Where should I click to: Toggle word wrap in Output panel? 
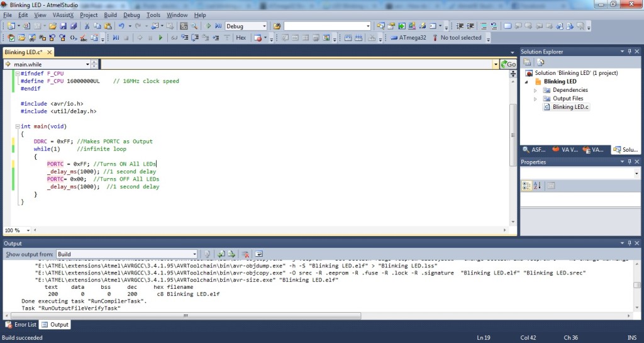(x=258, y=254)
